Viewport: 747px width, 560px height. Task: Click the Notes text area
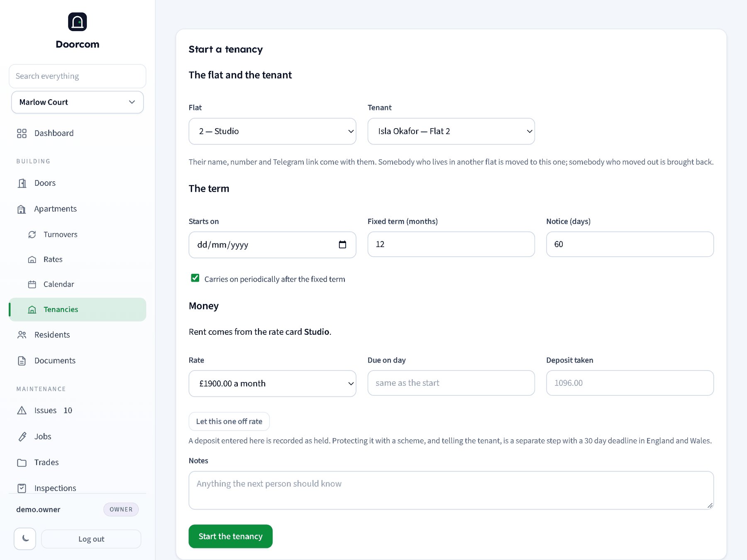451,490
